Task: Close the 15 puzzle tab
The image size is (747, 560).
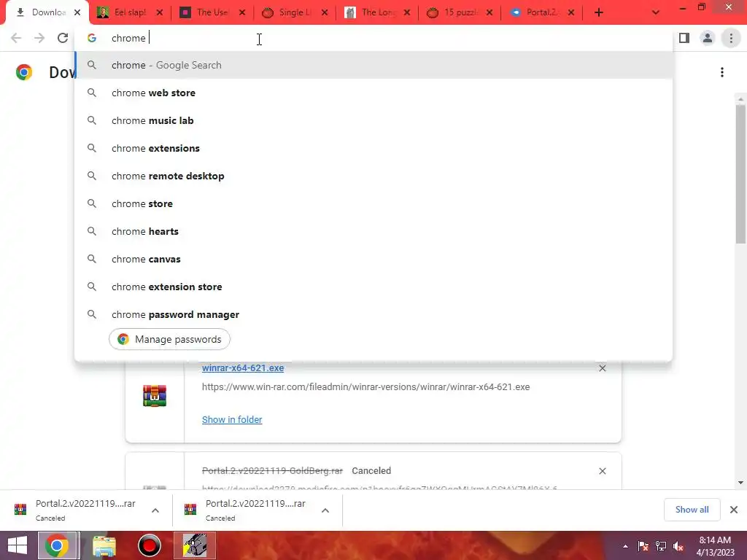Action: 489,12
